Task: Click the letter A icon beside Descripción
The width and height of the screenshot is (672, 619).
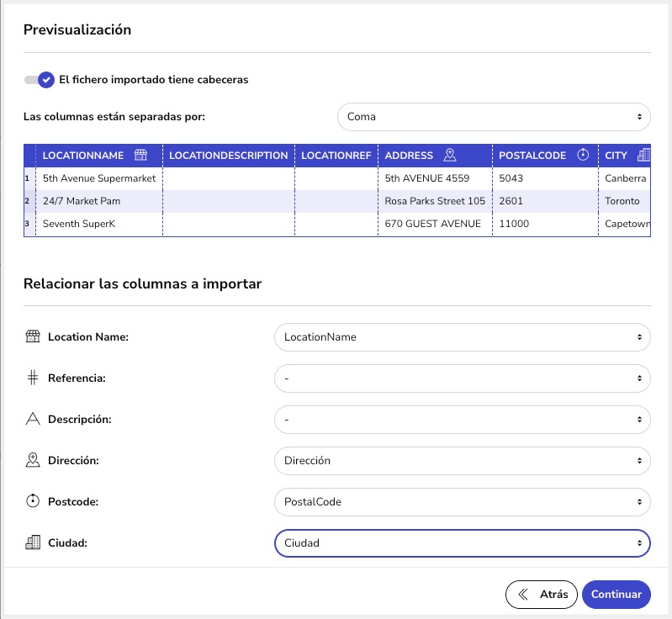Action: [x=33, y=419]
